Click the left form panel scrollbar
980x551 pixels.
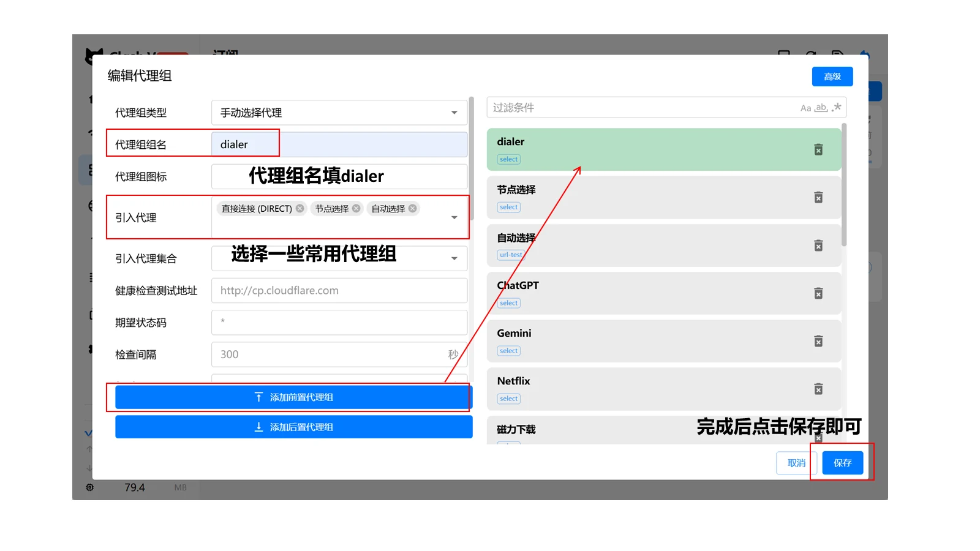click(x=471, y=158)
